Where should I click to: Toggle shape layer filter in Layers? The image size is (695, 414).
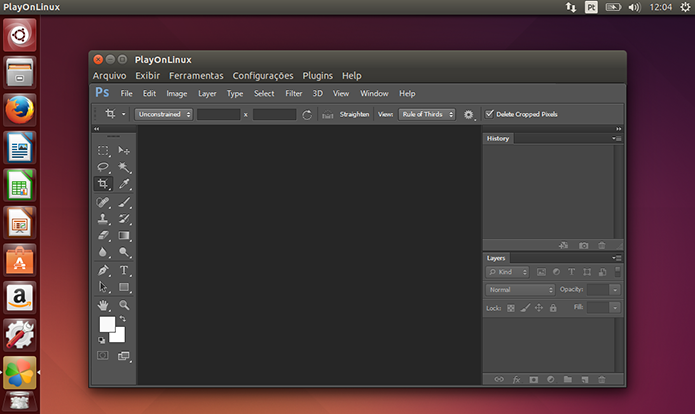point(587,272)
